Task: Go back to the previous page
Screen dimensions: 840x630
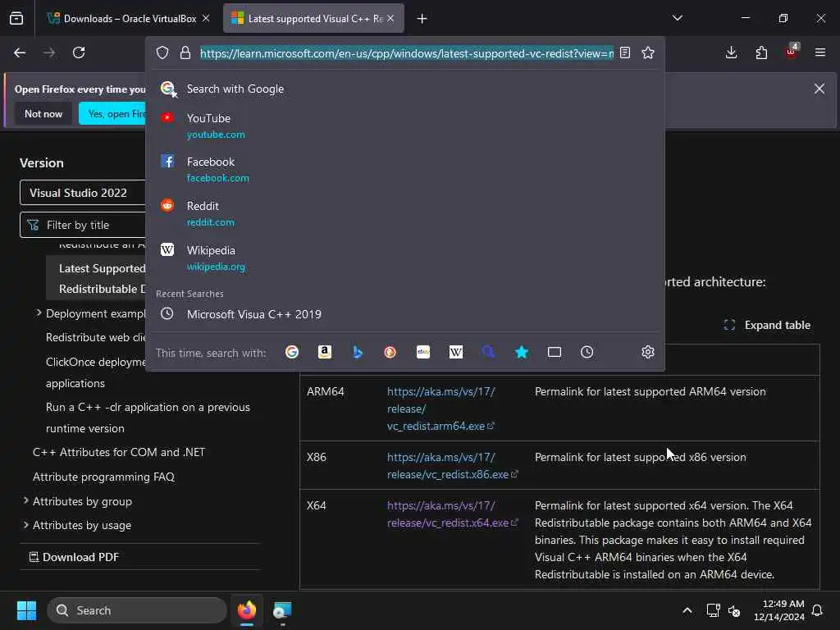Action: 20,52
